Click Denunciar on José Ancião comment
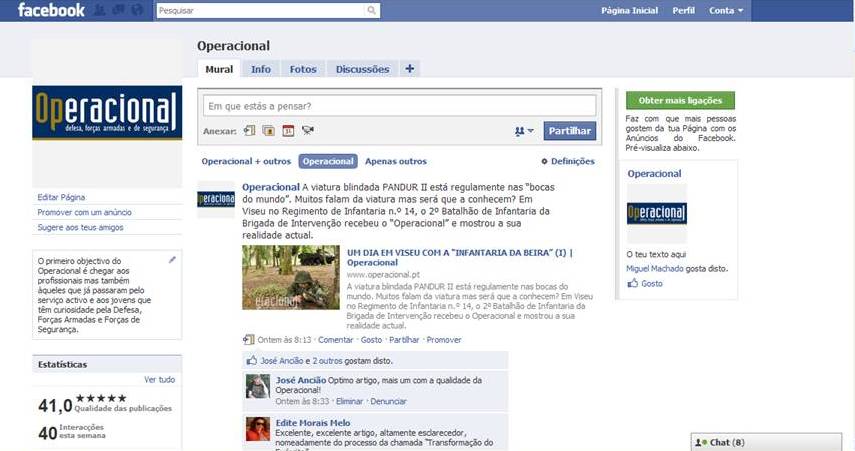Image resolution: width=855 pixels, height=451 pixels. pos(388,401)
